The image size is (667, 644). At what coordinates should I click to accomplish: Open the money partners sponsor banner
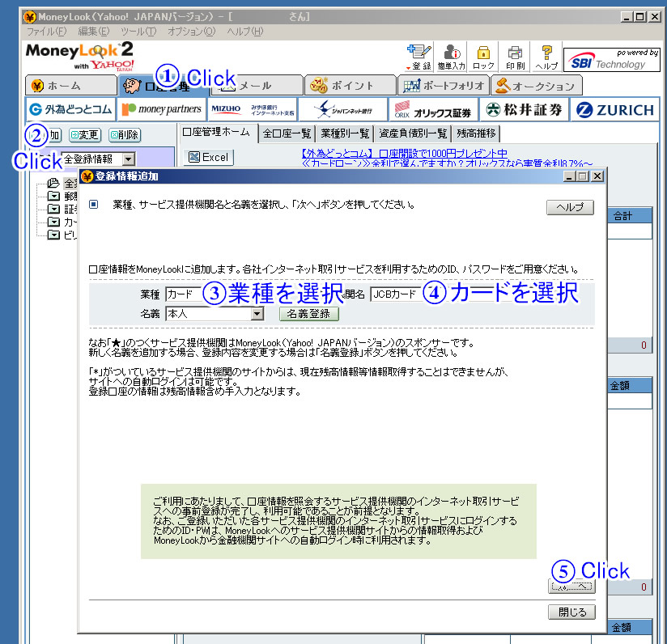tap(161, 110)
